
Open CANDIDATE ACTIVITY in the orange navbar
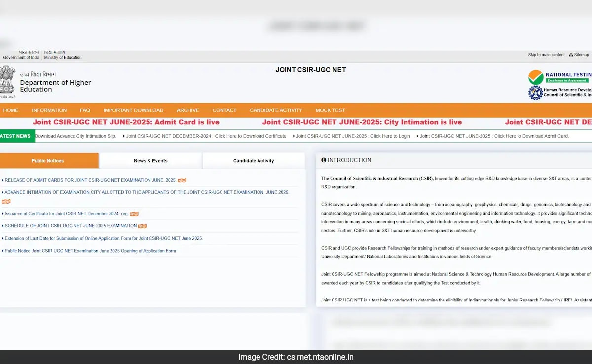276,110
